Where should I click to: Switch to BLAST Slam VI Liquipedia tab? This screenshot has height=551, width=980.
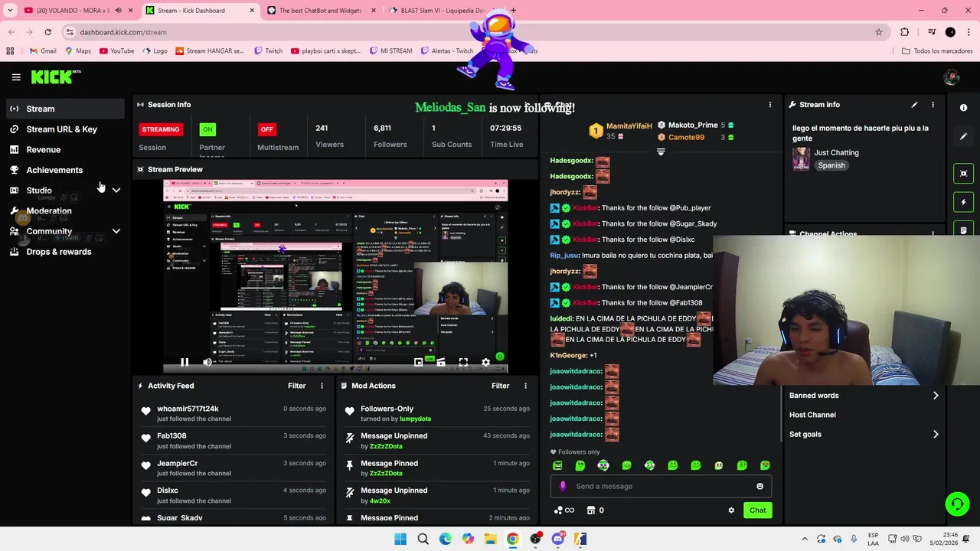[442, 11]
